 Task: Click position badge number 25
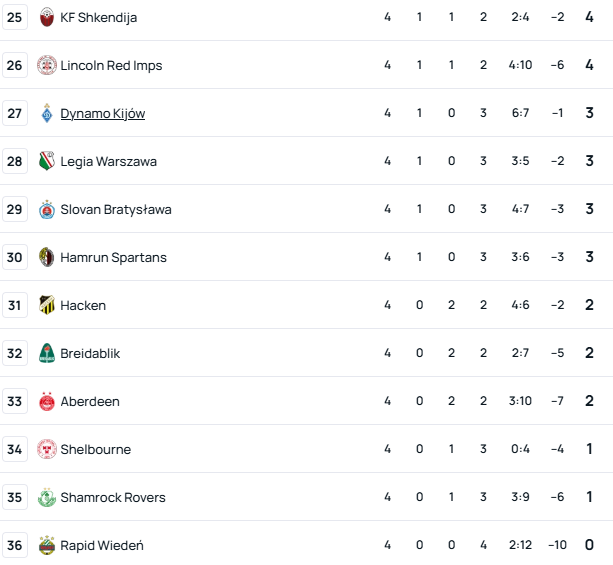(15, 17)
